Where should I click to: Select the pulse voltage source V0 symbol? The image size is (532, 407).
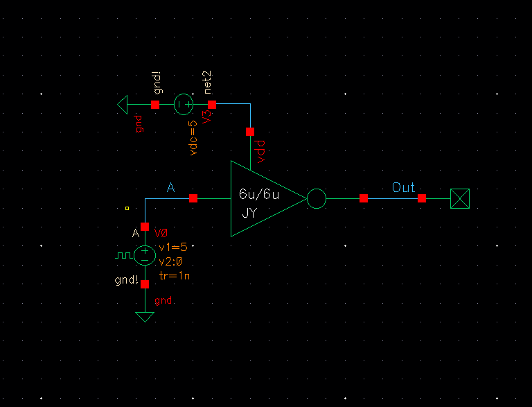point(145,255)
